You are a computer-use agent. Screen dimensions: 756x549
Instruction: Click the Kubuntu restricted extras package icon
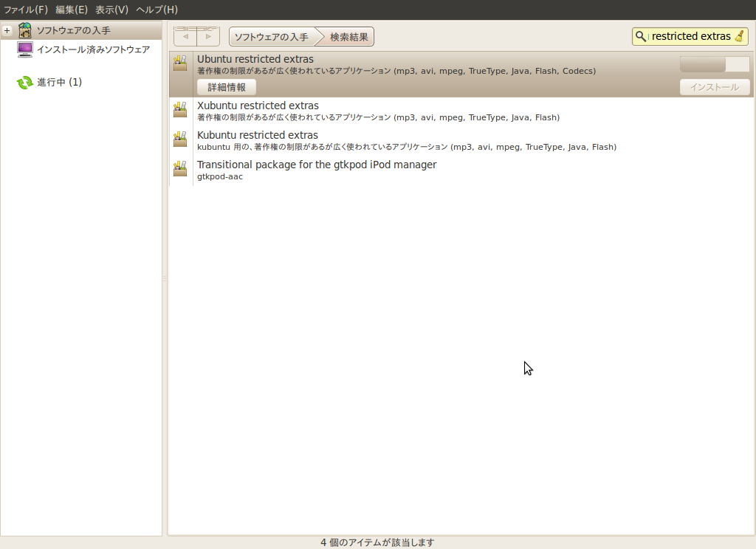tap(180, 140)
